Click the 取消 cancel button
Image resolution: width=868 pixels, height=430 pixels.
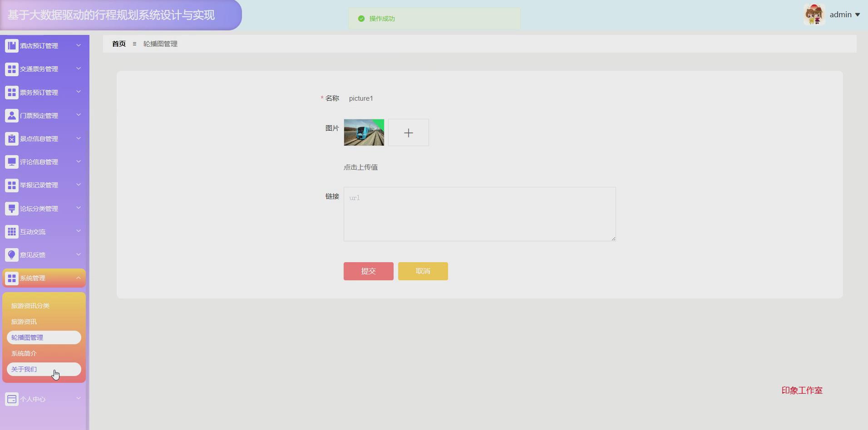[x=423, y=271]
